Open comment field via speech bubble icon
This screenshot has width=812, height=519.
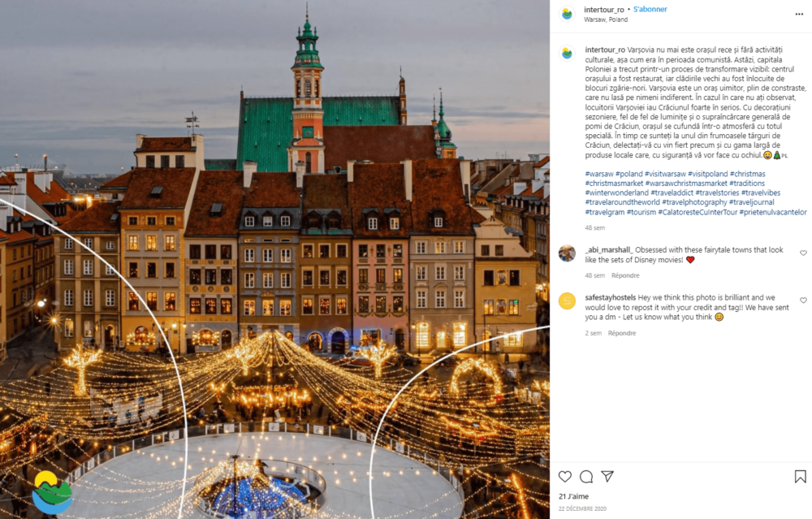(x=586, y=477)
